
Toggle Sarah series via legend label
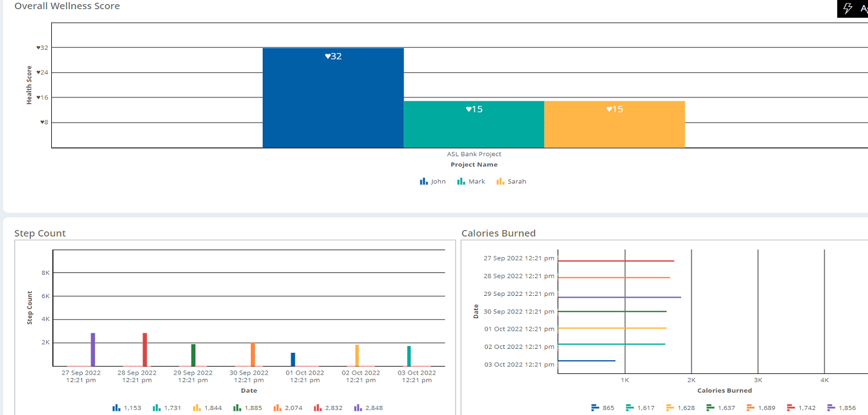[x=517, y=181]
